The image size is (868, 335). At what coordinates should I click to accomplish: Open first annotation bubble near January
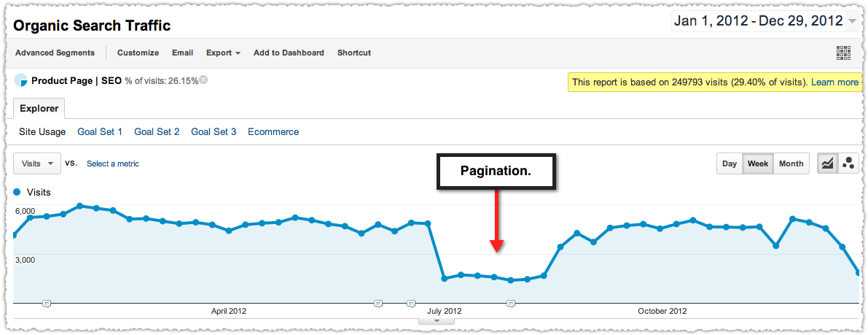point(47,304)
